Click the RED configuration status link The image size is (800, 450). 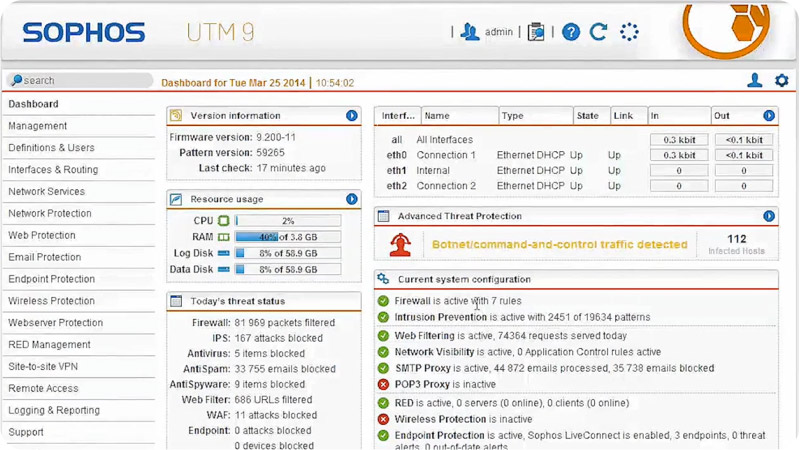click(x=404, y=403)
